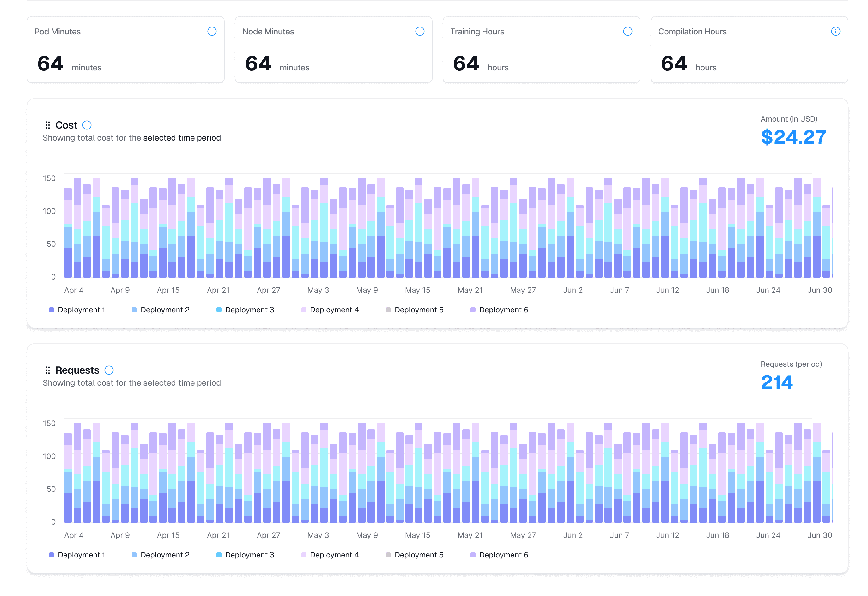Click the info icon next to Requests
The width and height of the screenshot is (868, 596).
(x=109, y=370)
